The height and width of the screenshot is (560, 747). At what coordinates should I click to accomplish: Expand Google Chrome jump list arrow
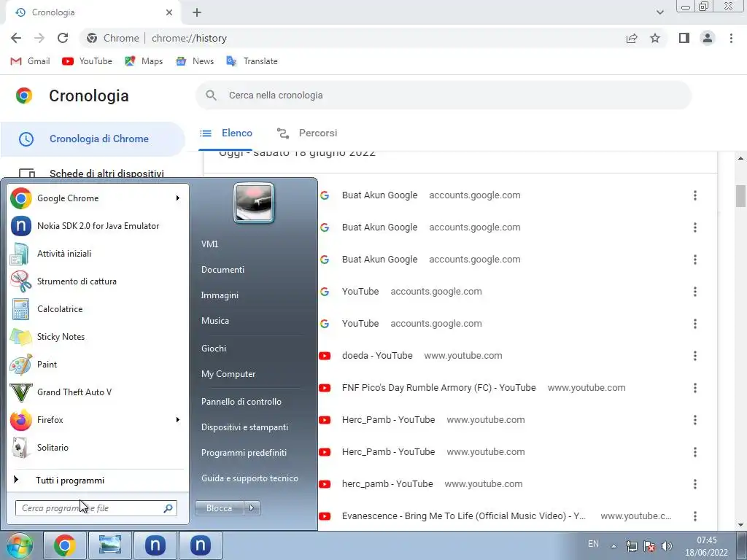pyautogui.click(x=178, y=198)
